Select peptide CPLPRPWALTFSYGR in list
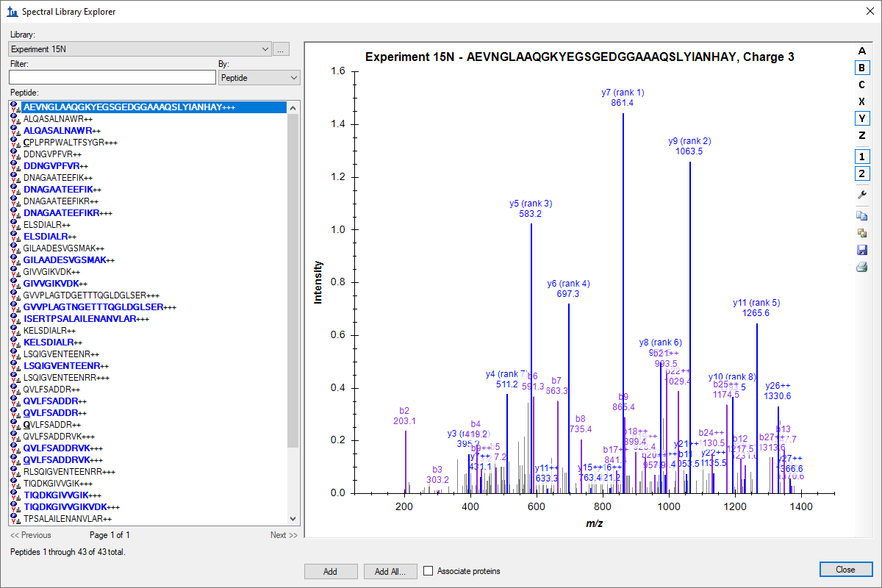 [70, 143]
